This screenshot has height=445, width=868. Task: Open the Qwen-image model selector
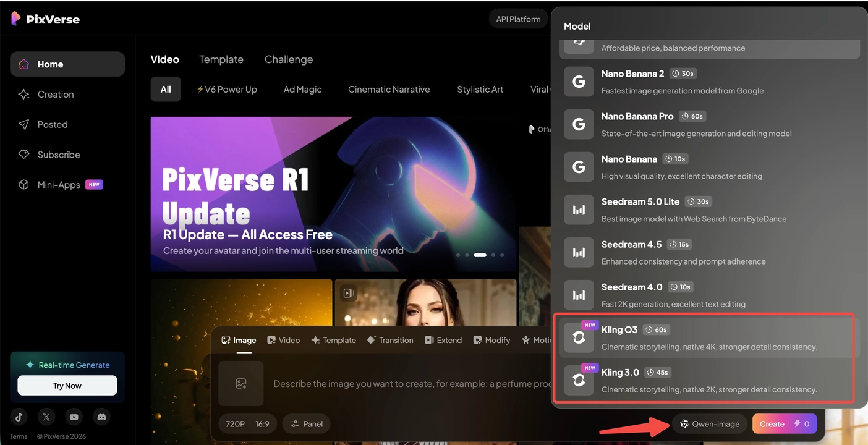710,423
